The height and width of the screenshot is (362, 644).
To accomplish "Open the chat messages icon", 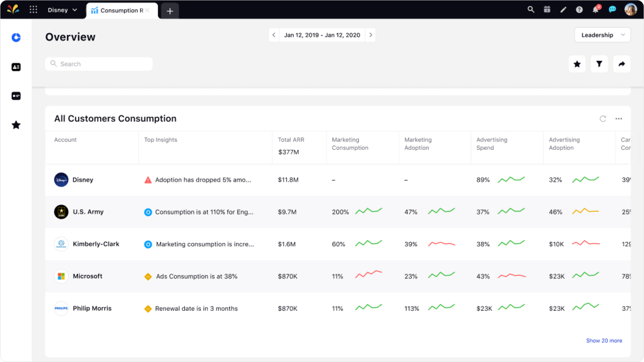I will point(612,10).
